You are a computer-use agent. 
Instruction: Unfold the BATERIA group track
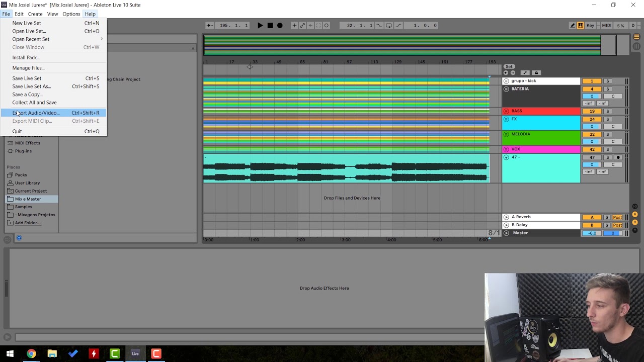point(506,89)
